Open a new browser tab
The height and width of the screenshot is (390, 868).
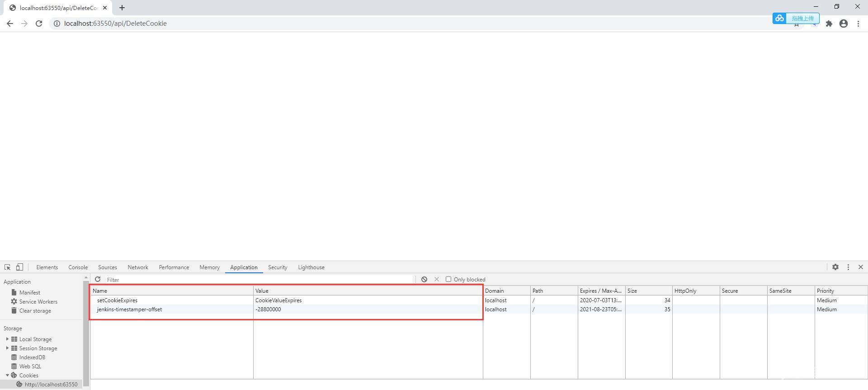[x=122, y=8]
